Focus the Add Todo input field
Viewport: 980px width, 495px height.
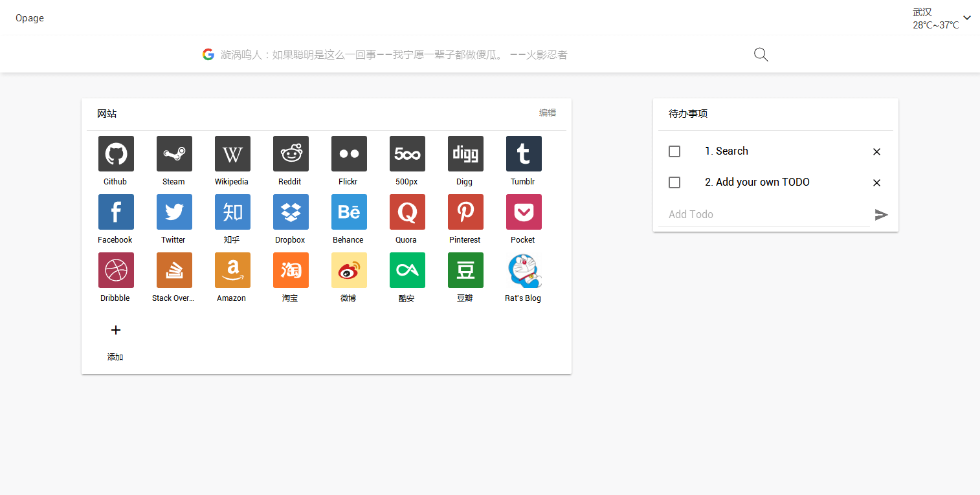(x=764, y=214)
